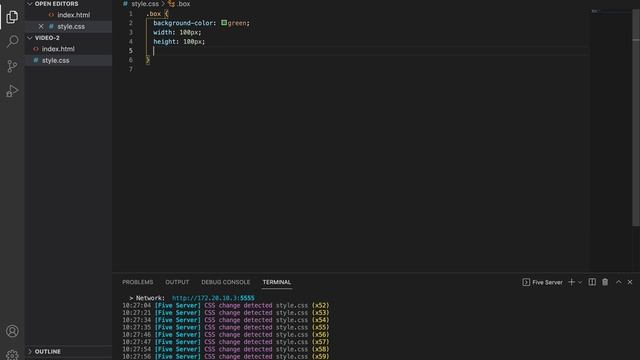Image resolution: width=640 pixels, height=360 pixels.
Task: Click the .box selector symbol icon in breadcrumb
Action: coord(171,4)
